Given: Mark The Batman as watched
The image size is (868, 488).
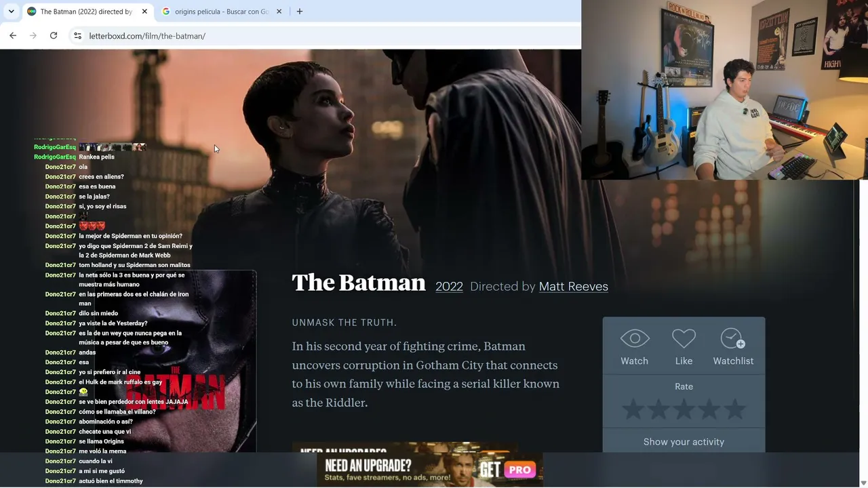Looking at the screenshot, I should [x=635, y=347].
